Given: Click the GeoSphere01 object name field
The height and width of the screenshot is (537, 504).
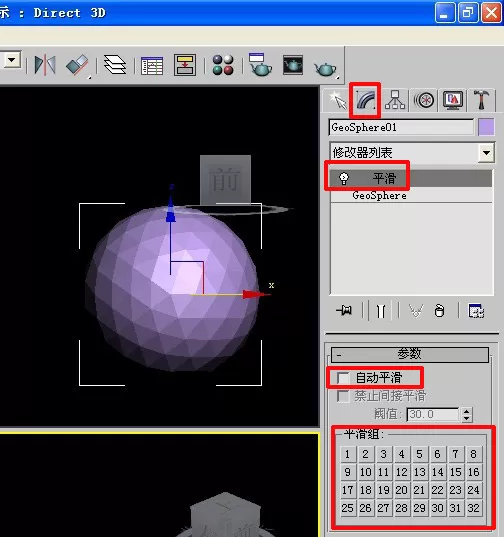Looking at the screenshot, I should click(x=402, y=127).
